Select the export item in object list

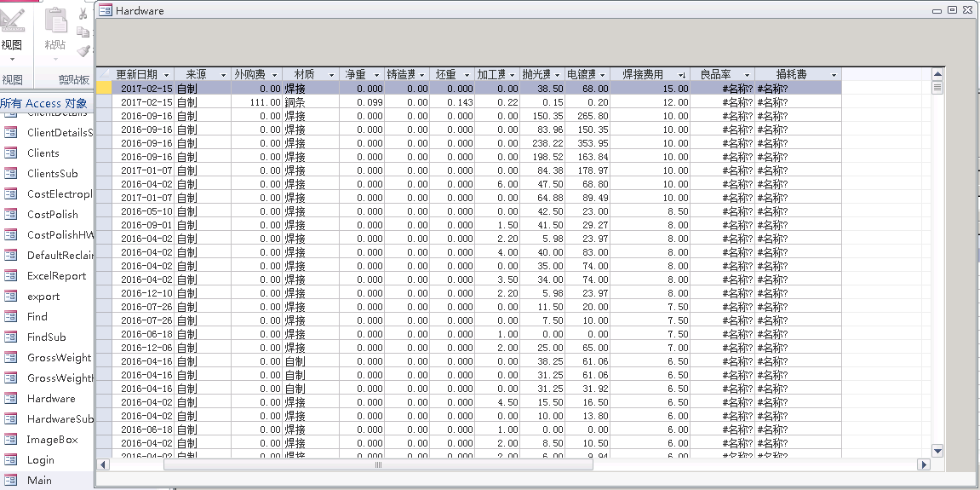pyautogui.click(x=43, y=297)
